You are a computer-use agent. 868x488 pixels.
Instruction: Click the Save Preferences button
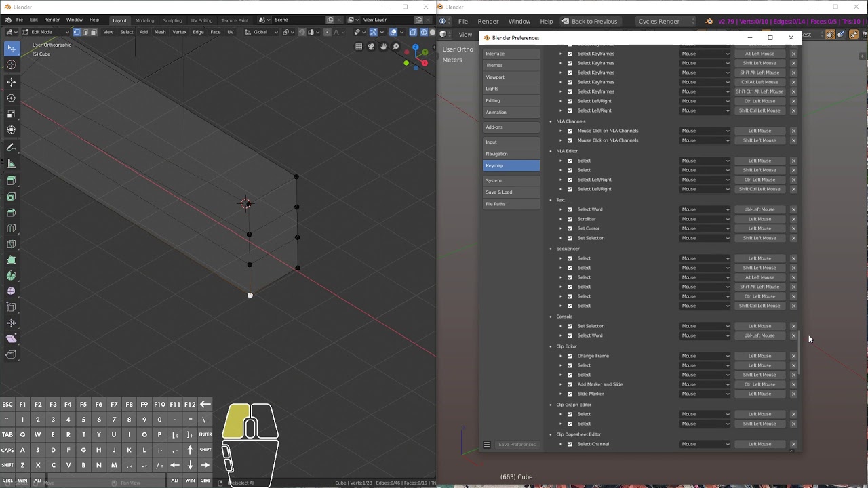(517, 445)
